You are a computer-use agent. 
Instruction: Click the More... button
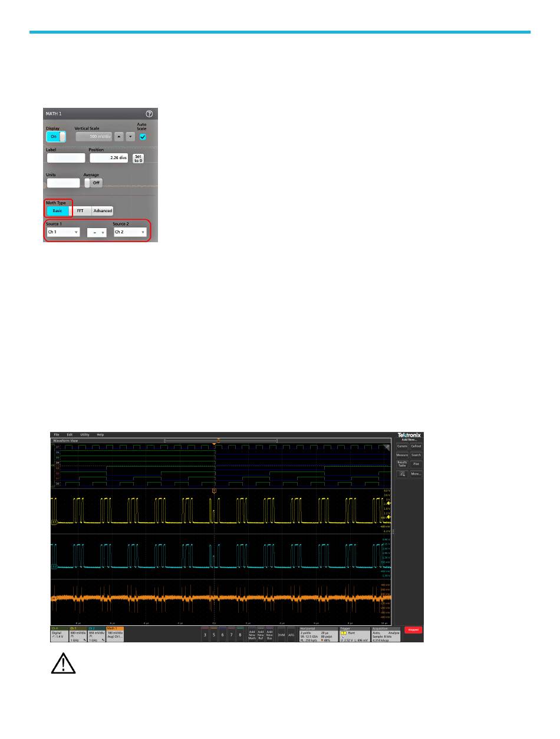tap(416, 473)
